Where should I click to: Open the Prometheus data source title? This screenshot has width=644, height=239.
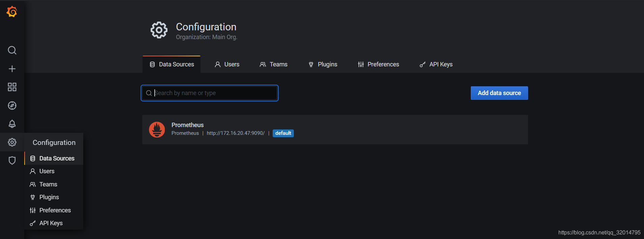(187, 125)
